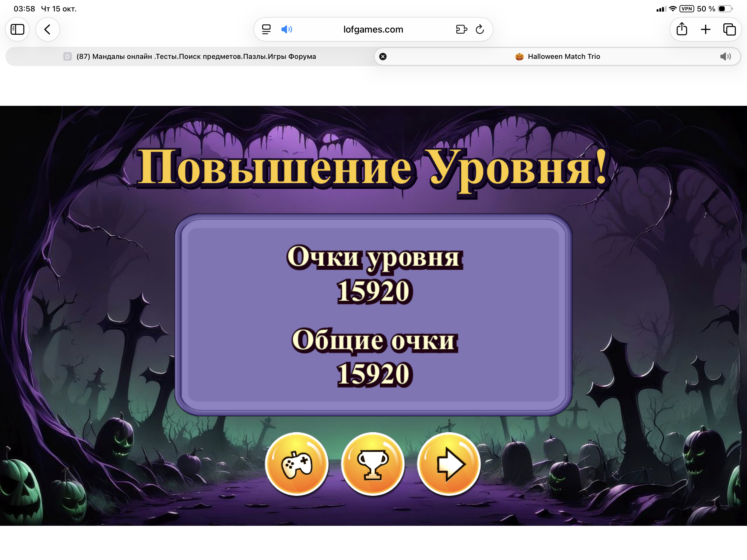Tap the cellular signal bars

[x=661, y=9]
